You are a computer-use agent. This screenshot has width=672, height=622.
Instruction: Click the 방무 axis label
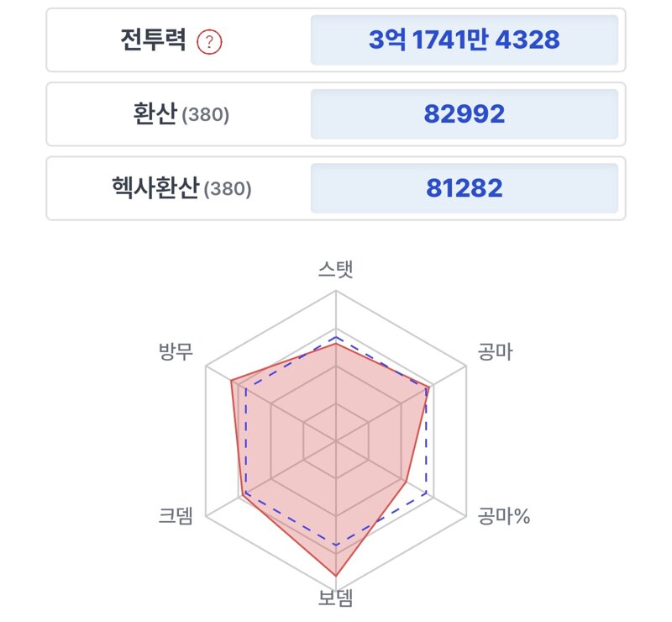click(176, 351)
